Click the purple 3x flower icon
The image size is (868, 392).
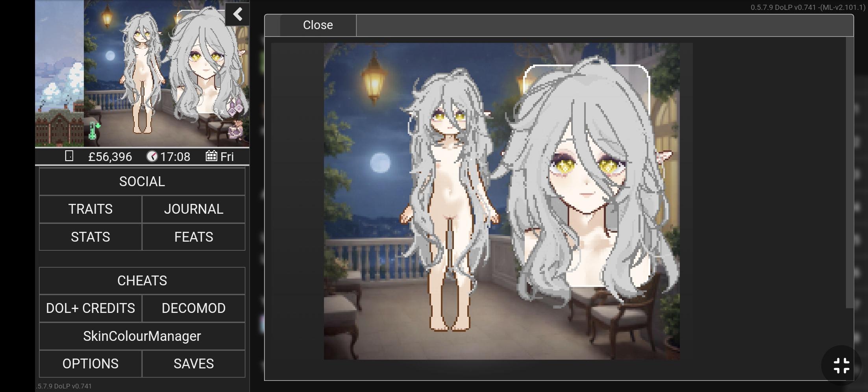[236, 107]
